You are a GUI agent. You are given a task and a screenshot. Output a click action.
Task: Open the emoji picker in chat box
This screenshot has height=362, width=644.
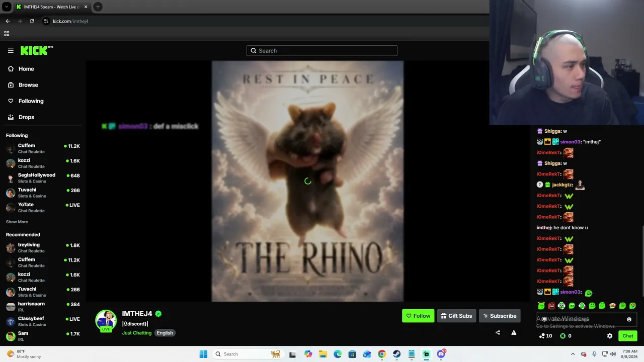(629, 319)
